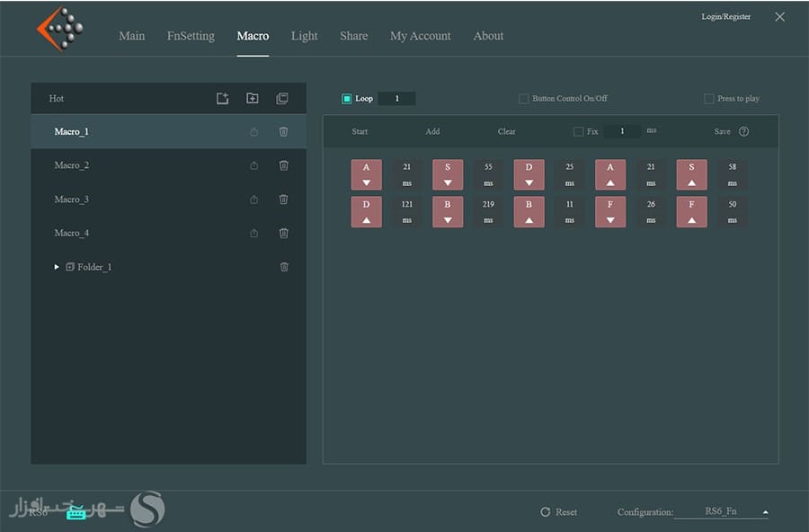Tick the Fix delay checkbox
The width and height of the screenshot is (809, 532).
578,131
